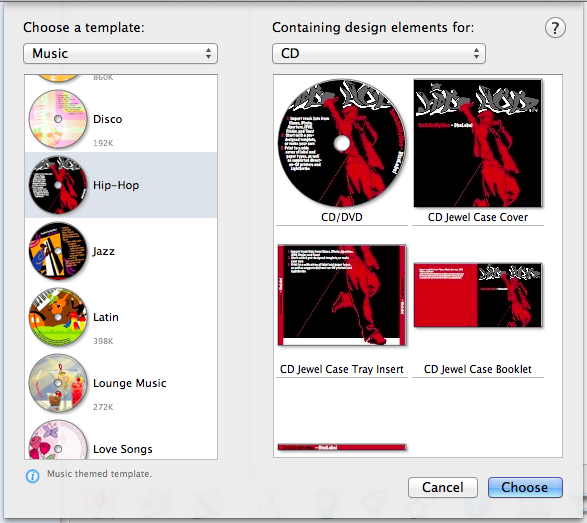Select the CD Jewel Case Tray Insert thumbnail
The image size is (587, 523).
342,295
